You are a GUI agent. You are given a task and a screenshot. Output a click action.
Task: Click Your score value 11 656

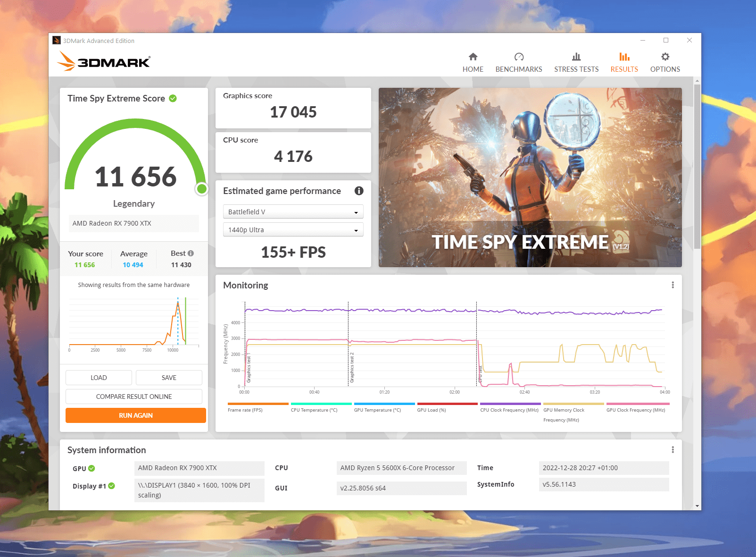point(85,265)
